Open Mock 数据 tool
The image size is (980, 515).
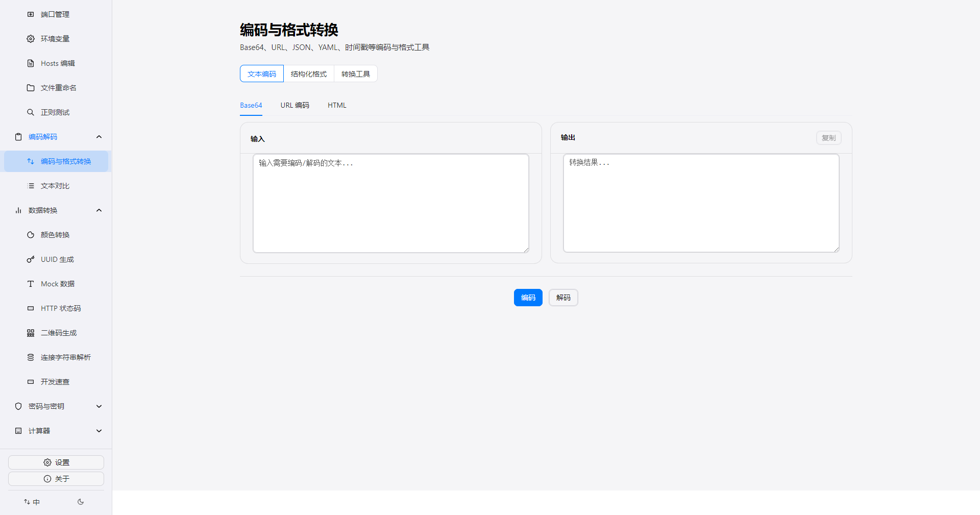56,284
